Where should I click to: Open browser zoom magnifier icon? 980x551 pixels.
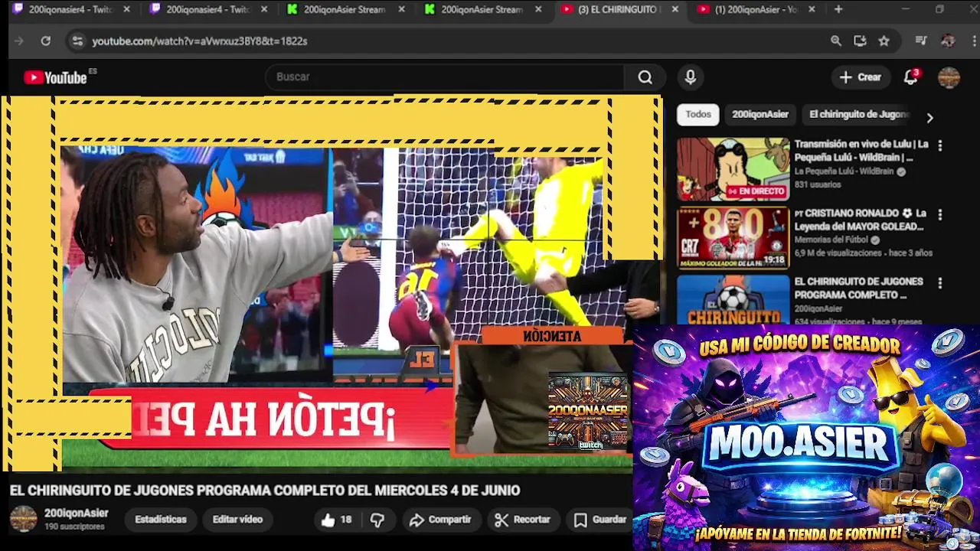[x=836, y=41]
